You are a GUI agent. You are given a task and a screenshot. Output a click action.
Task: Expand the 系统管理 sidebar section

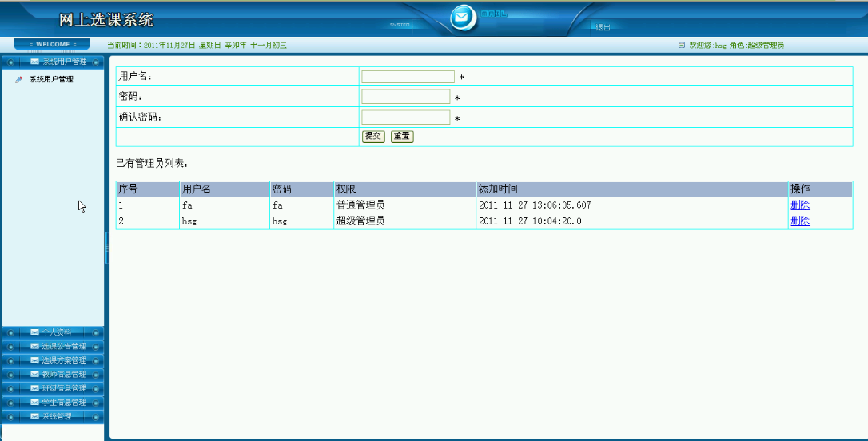click(53, 417)
